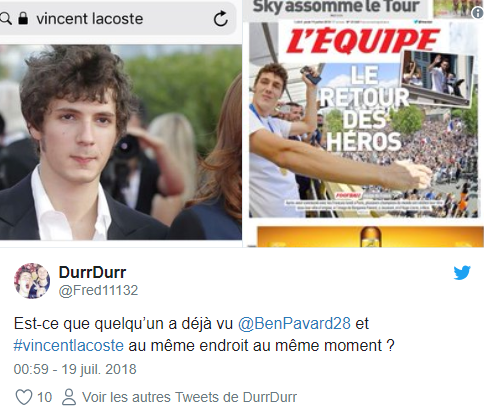
Task: Click the info icon on the image corner
Action: point(478,13)
